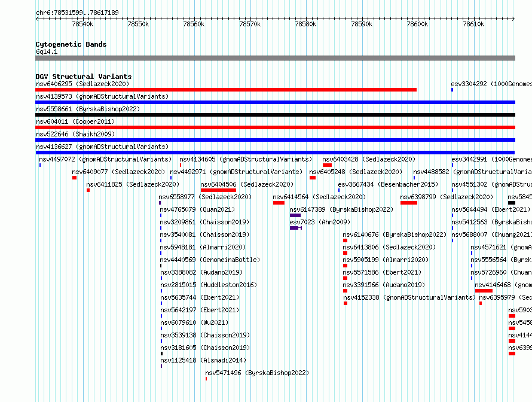
Task: Click the 78570k ruler tick label
Action: [x=250, y=24]
